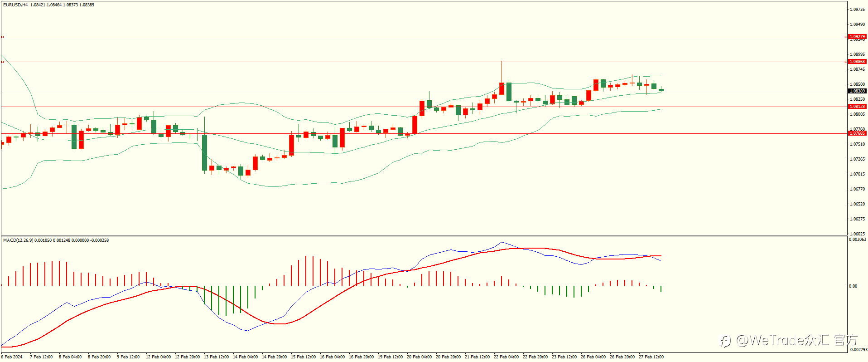Select the handle square on the 1.09279 line

[2, 37]
